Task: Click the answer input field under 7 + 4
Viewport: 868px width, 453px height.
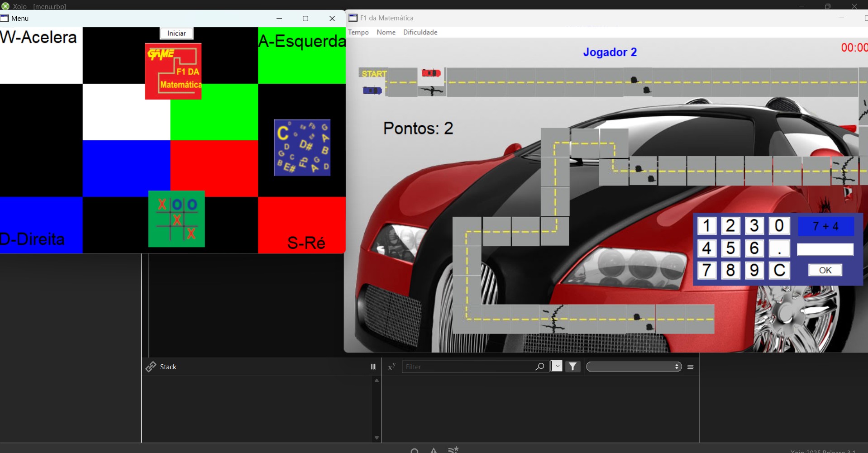Action: [825, 249]
